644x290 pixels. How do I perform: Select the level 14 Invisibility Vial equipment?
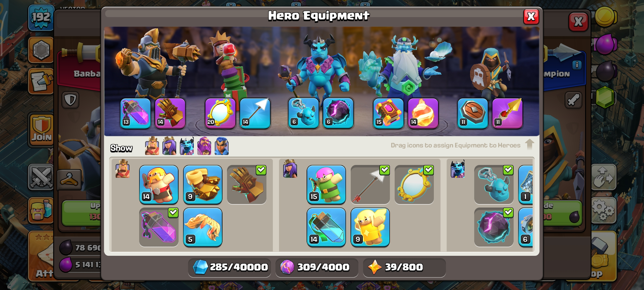(326, 227)
